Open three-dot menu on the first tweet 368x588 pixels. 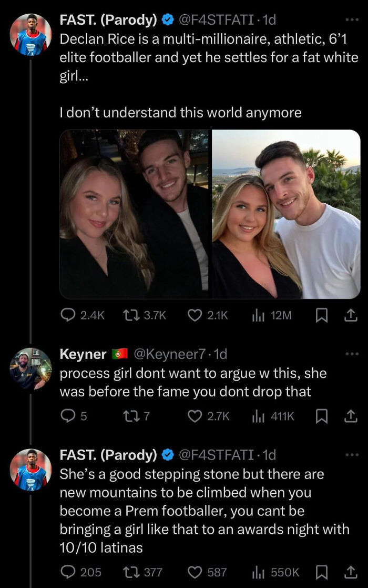point(351,20)
